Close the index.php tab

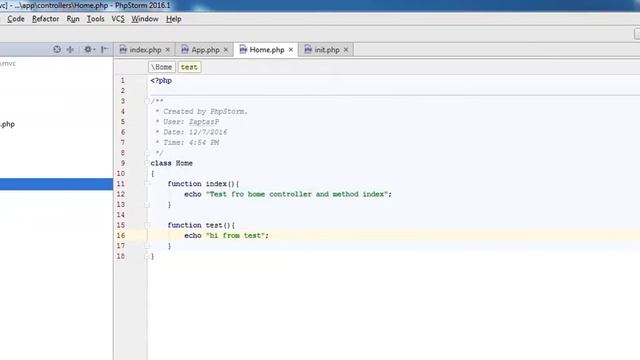coord(167,50)
